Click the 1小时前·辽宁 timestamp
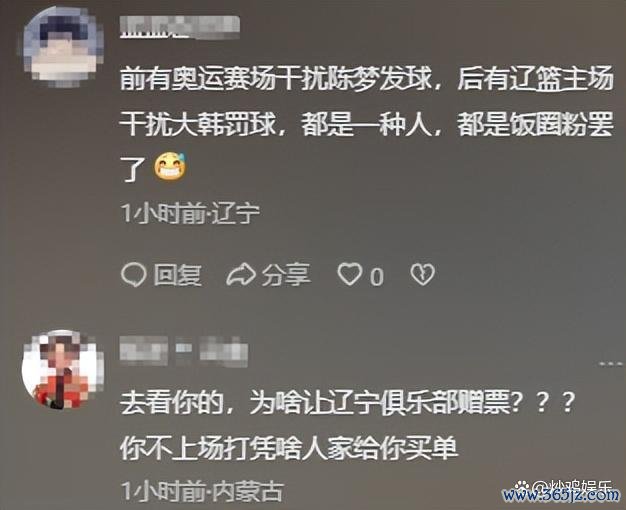Viewport: 626px width, 510px height. (190, 214)
